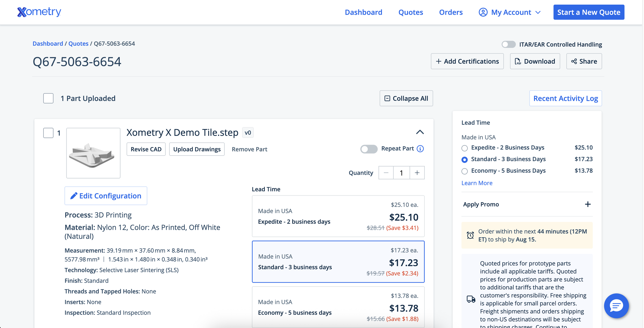Viewport: 644px width, 328px height.
Task: Click the Xometry logo
Action: 39,12
